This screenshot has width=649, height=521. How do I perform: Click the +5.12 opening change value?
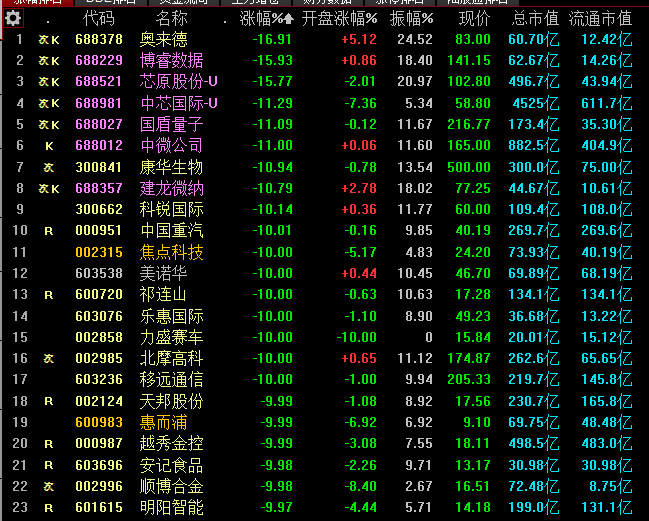tap(359, 39)
